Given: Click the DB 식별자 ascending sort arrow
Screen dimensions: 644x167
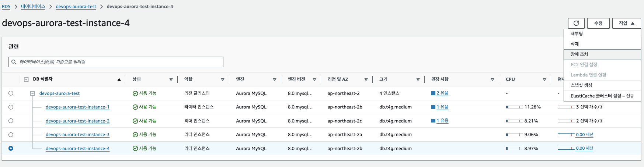Looking at the screenshot, I should [119, 79].
